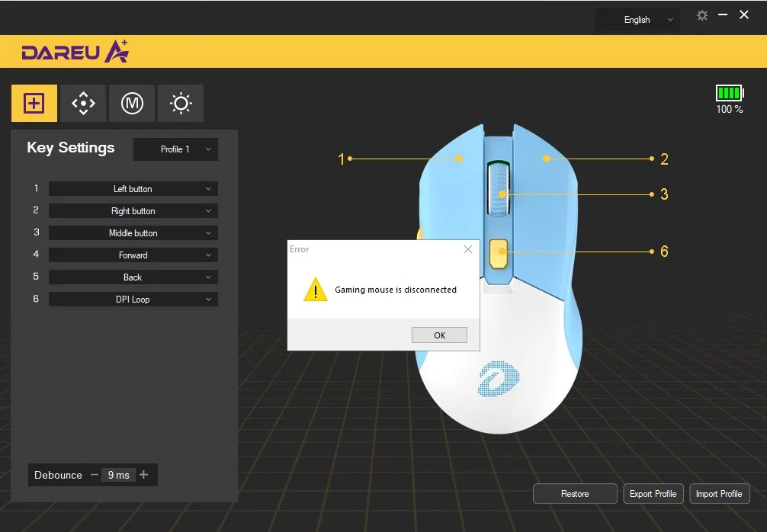Decrease Debounce time with minus
767x532 pixels.
pos(95,475)
